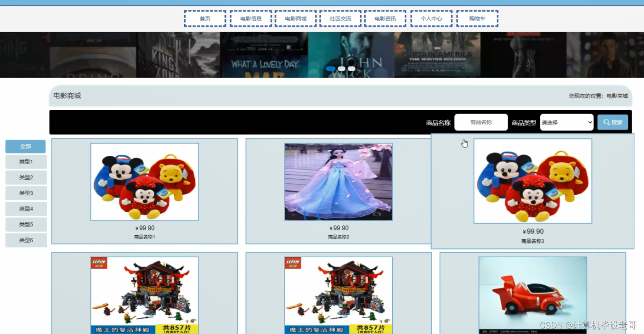Select the second carousel indicator dot
The width and height of the screenshot is (644, 334).
pos(341,69)
